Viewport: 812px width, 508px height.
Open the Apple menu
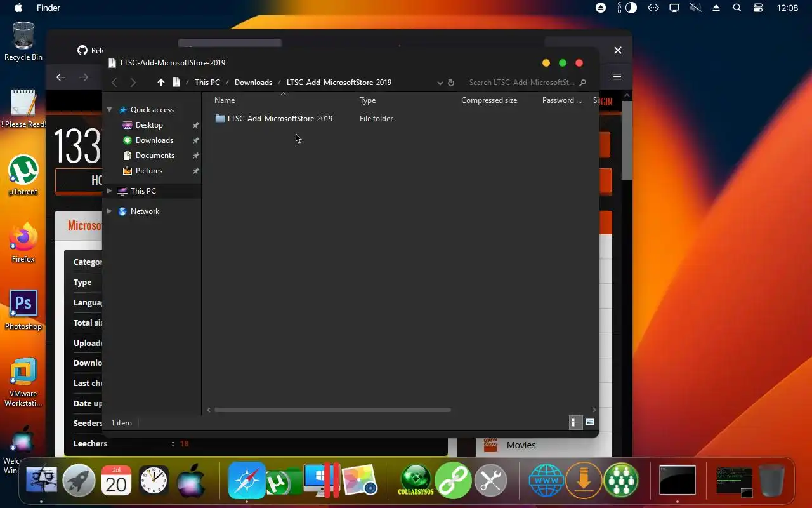[18, 8]
